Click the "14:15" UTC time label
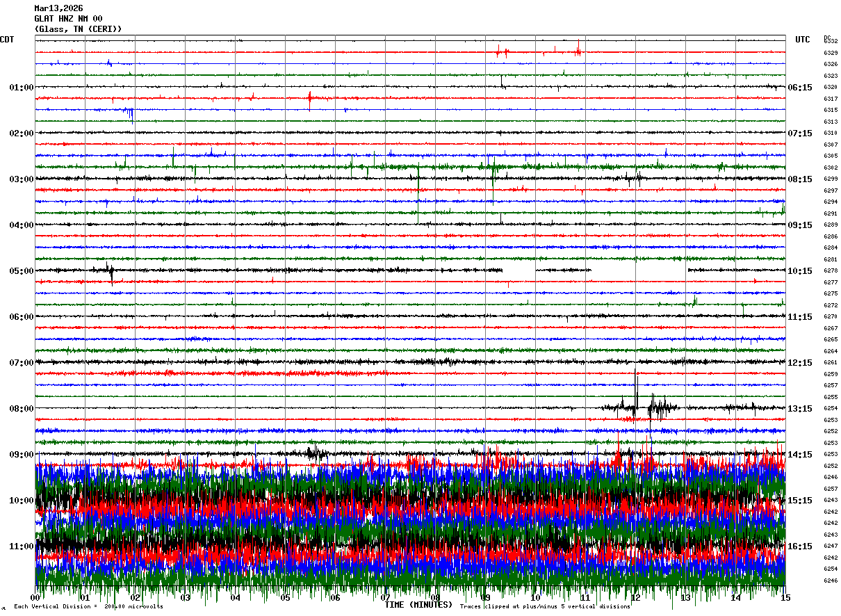The image size is (841, 616). [x=800, y=455]
